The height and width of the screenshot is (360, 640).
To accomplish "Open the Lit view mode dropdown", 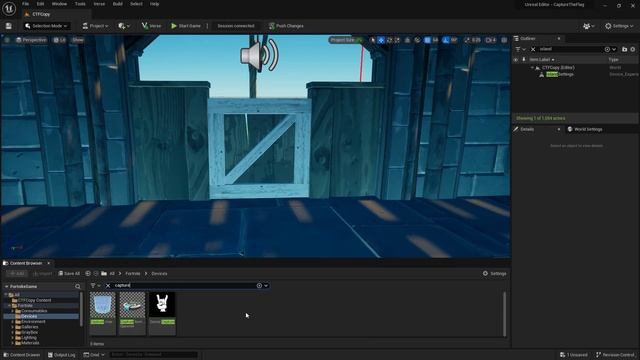I will coord(60,40).
